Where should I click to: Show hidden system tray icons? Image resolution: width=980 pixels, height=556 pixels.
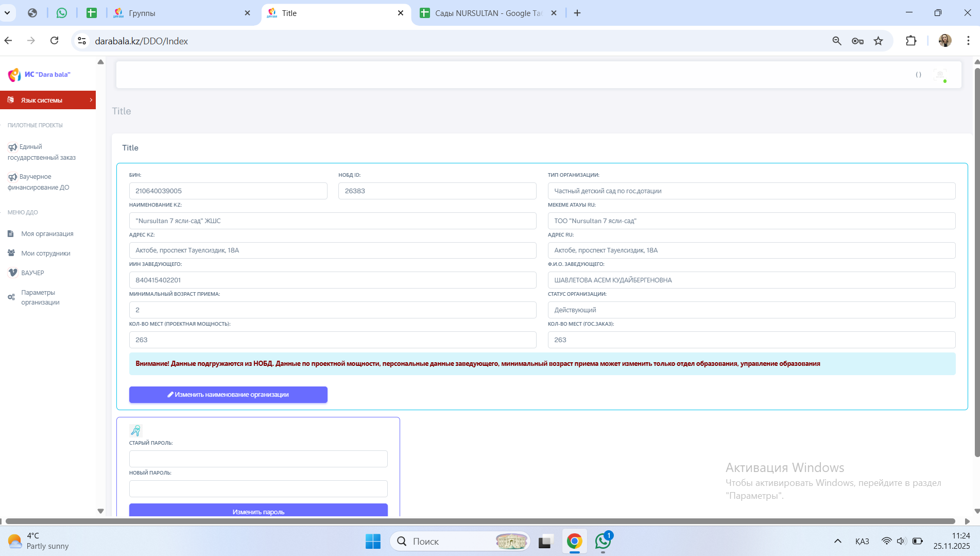tap(838, 541)
